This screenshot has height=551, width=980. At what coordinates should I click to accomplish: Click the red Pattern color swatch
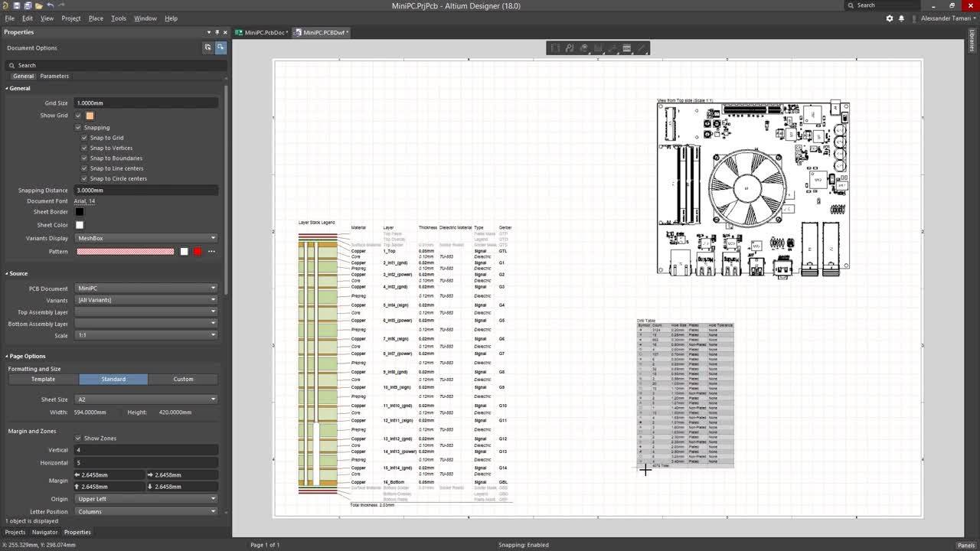198,252
